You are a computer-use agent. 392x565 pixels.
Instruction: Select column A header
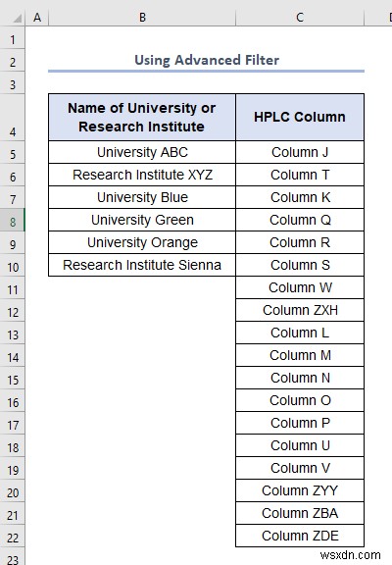(x=37, y=17)
